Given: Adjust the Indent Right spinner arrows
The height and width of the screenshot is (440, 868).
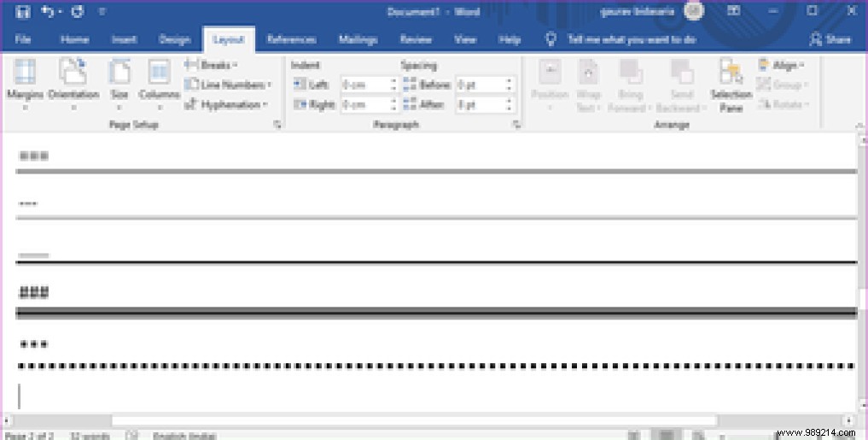Looking at the screenshot, I should point(393,105).
